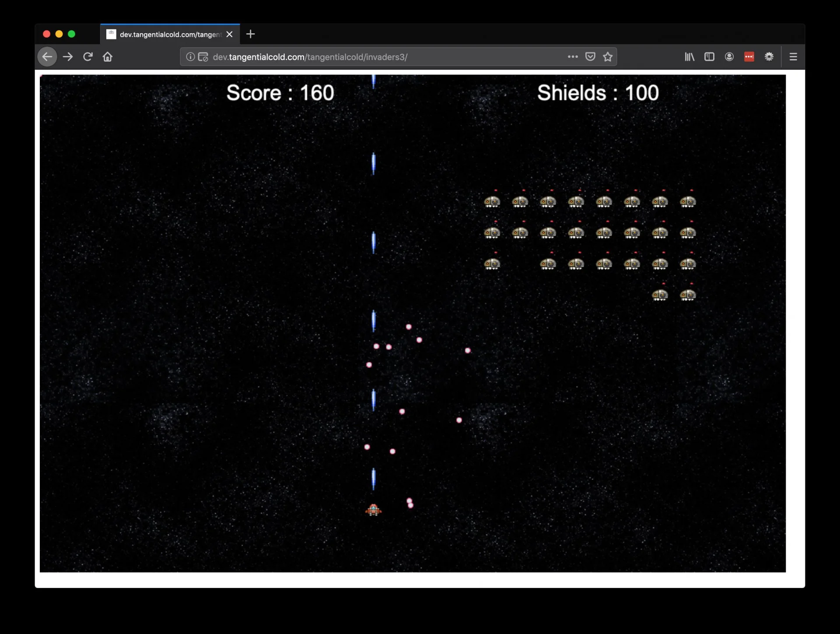
Task: Bookmark this page with the star
Action: tap(608, 57)
